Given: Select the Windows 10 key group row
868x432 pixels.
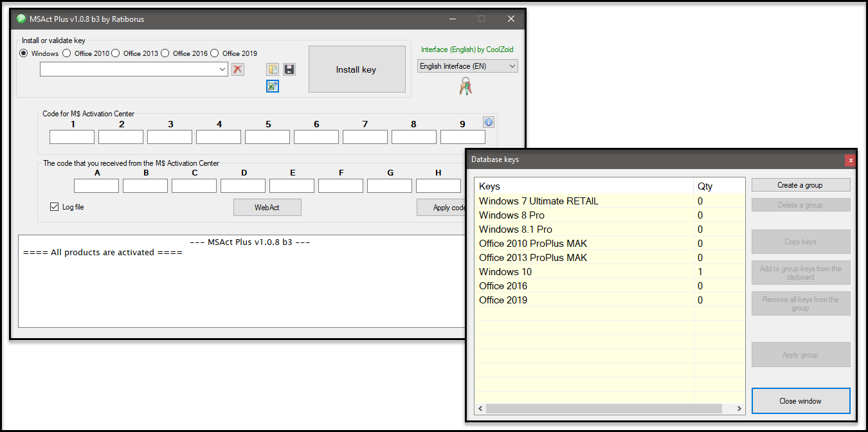Looking at the screenshot, I should coord(610,272).
